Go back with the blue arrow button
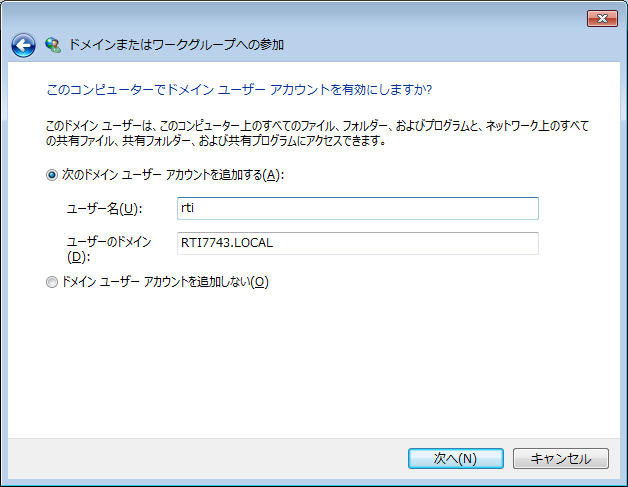Screen dimensions: 628x487 click(x=23, y=45)
